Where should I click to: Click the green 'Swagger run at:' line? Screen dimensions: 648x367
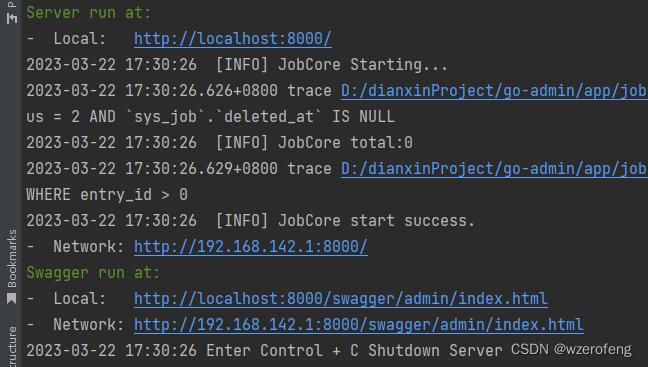93,273
